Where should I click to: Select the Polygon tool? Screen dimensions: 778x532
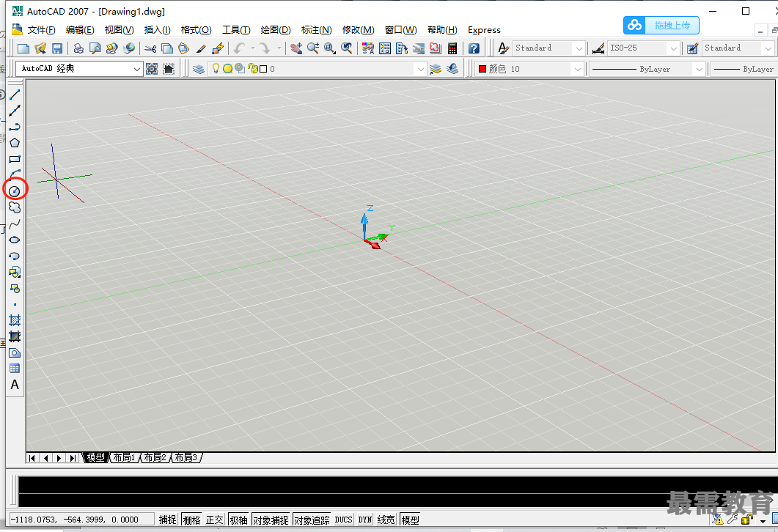point(15,143)
